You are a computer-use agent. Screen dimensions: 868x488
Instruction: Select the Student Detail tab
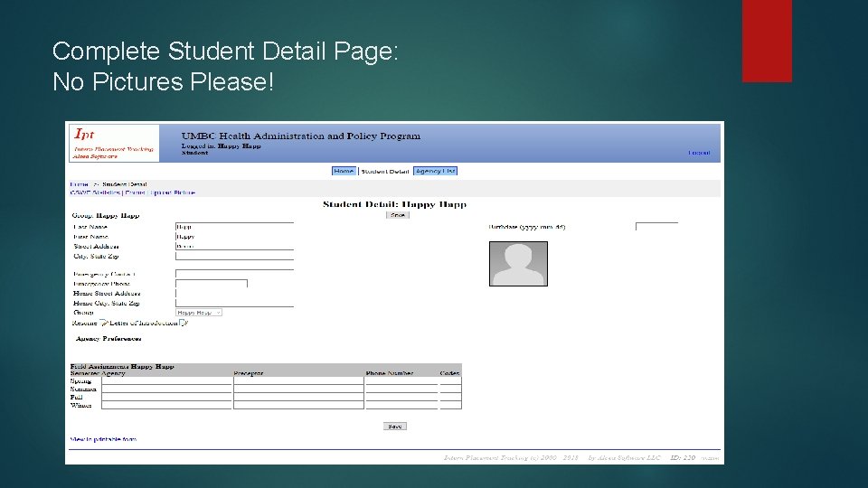[385, 172]
